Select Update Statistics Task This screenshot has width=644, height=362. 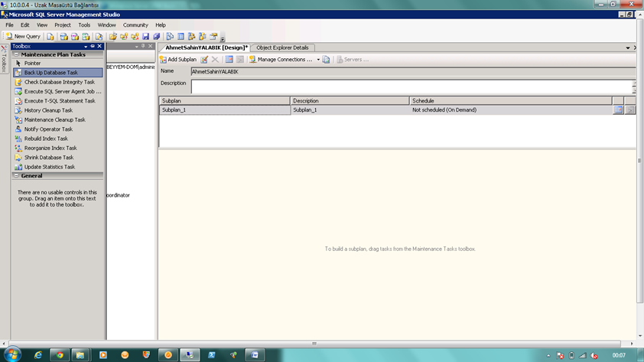(x=57, y=168)
